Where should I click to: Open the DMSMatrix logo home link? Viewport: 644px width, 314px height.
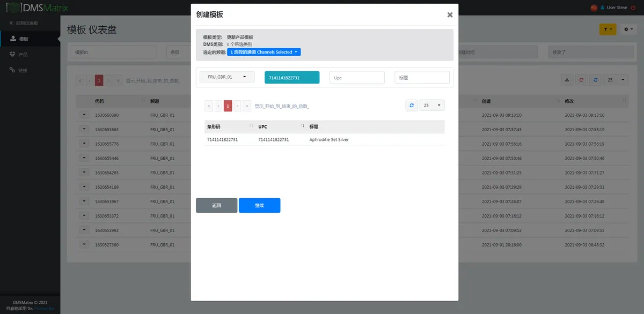click(x=37, y=8)
